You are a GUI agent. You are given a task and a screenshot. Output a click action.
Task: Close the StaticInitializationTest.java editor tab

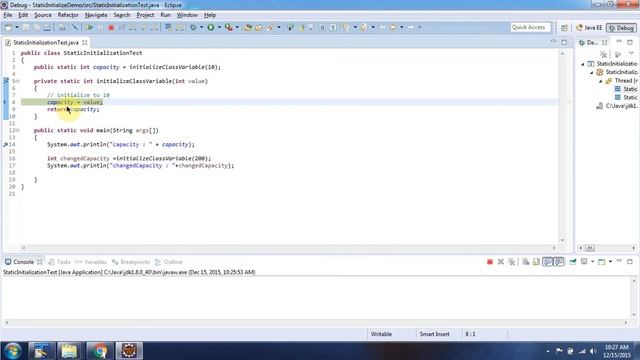click(x=84, y=42)
